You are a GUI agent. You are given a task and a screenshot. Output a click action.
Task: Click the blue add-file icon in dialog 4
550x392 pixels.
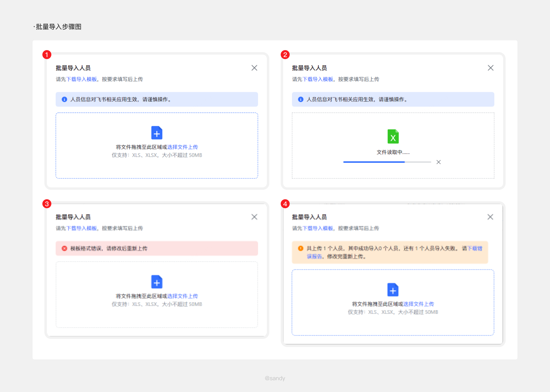click(393, 290)
